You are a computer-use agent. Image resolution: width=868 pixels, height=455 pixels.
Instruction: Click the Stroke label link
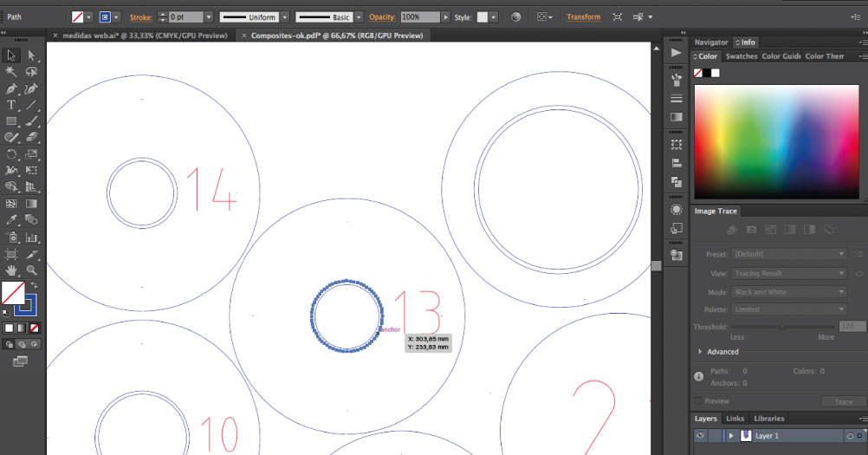click(x=140, y=17)
